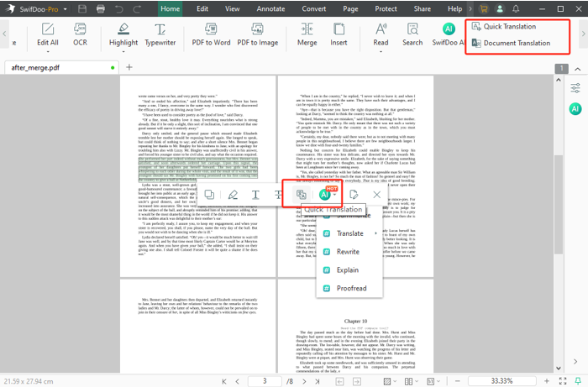
Task: Click highlight pen in floating toolbar
Action: [x=233, y=195]
